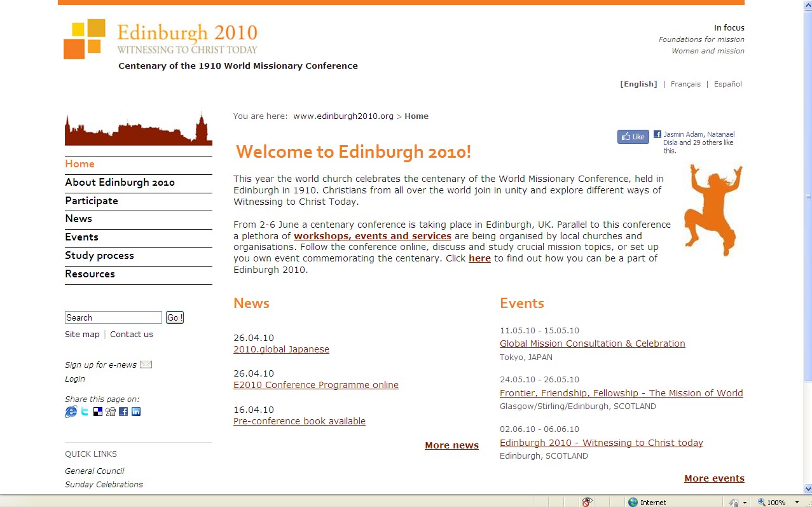Share this page on Digg
Viewport: 812px width, 507px height.
pyautogui.click(x=111, y=412)
